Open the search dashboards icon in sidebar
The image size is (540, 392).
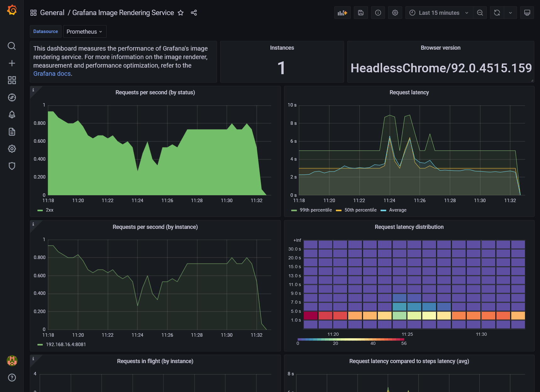tap(12, 46)
